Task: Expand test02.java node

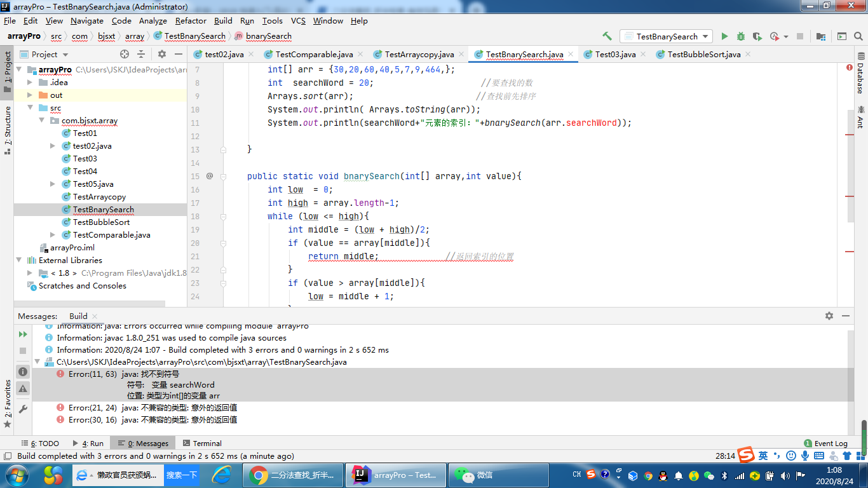Action: click(53, 146)
